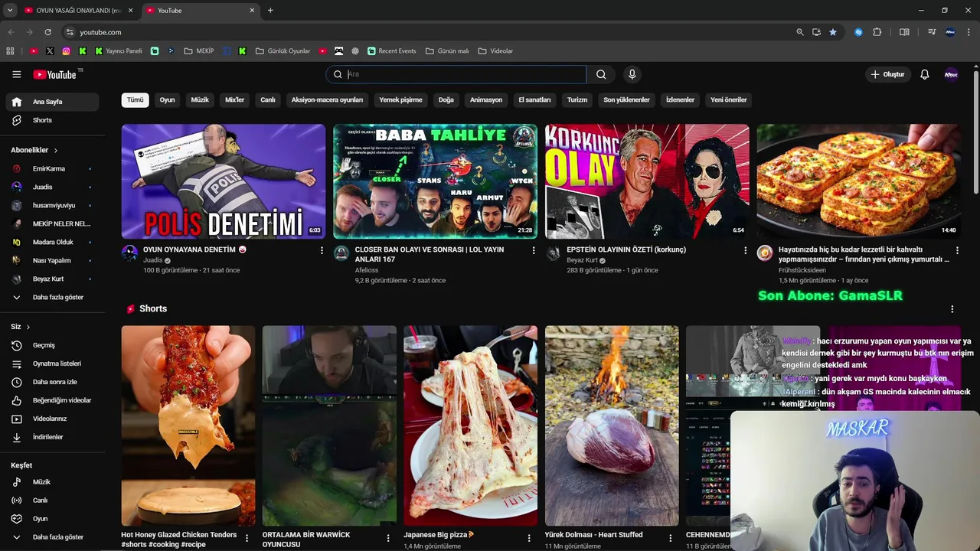Open the Afelioss channel name link

pos(367,270)
